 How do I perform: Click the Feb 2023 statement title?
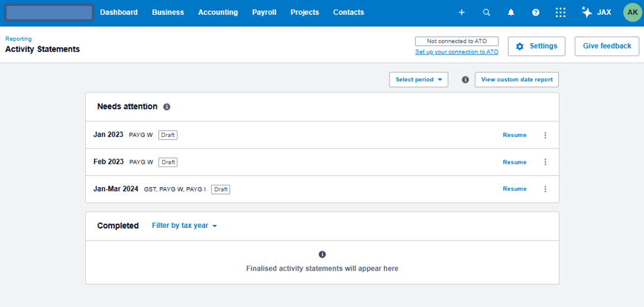(x=108, y=162)
